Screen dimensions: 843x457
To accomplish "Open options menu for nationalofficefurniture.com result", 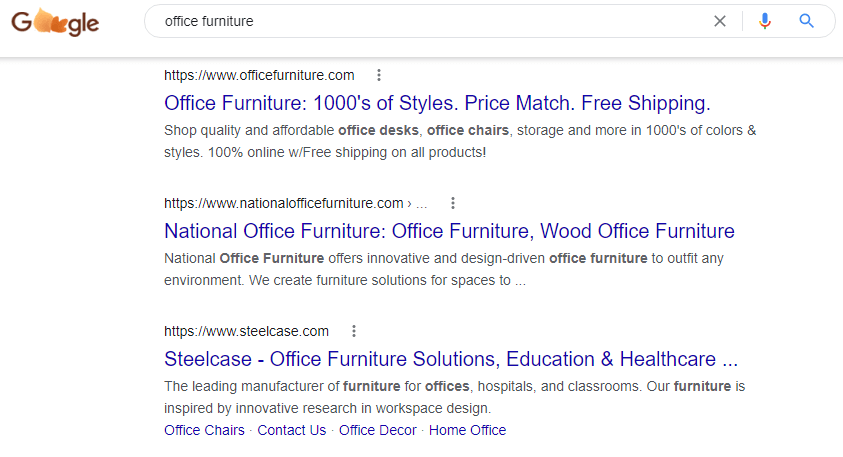I will click(x=453, y=203).
